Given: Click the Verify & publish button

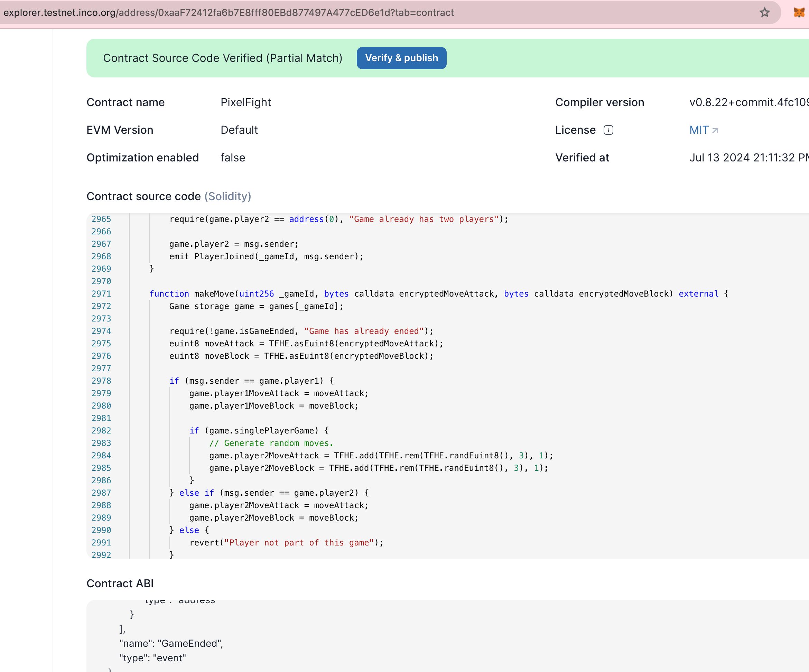Looking at the screenshot, I should 401,58.
